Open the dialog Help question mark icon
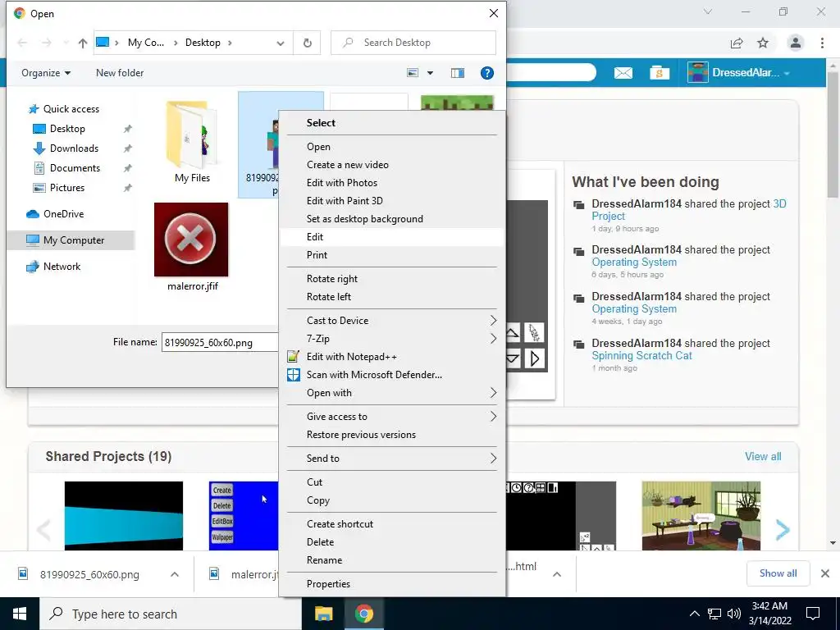 [x=487, y=73]
